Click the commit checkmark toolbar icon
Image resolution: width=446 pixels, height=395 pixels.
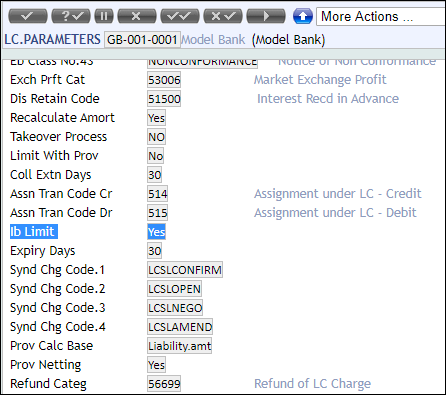[x=28, y=16]
